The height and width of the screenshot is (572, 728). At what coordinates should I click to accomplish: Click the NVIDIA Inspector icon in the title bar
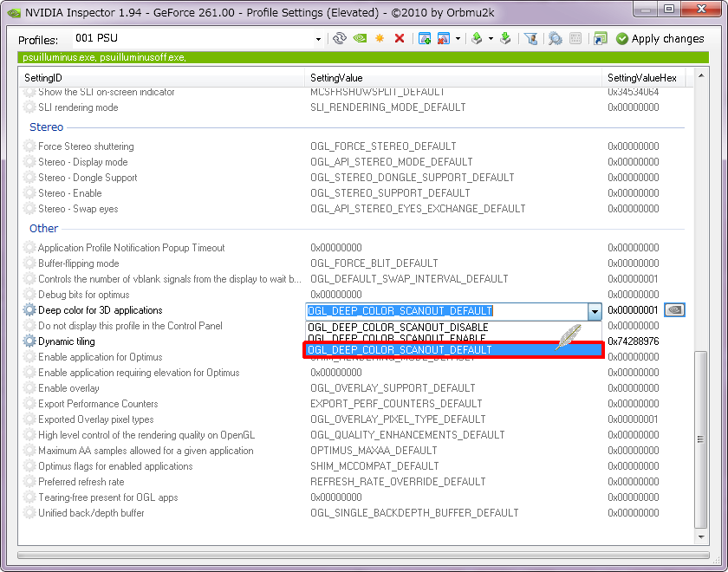14,12
